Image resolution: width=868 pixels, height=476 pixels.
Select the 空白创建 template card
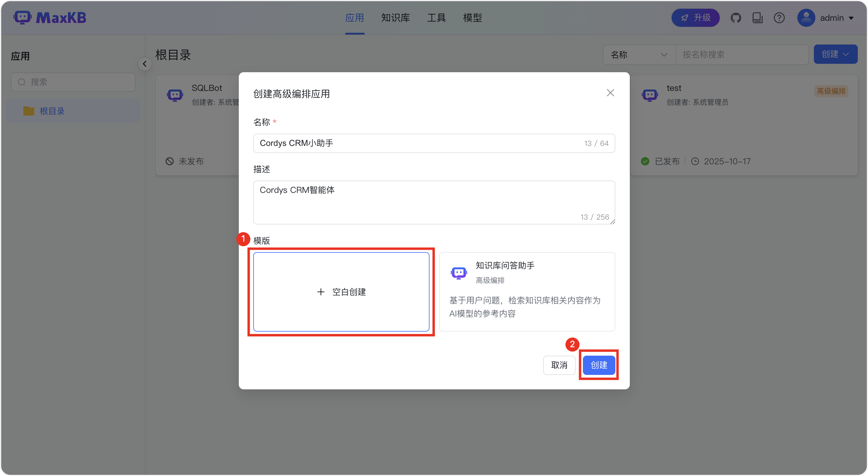(x=341, y=292)
